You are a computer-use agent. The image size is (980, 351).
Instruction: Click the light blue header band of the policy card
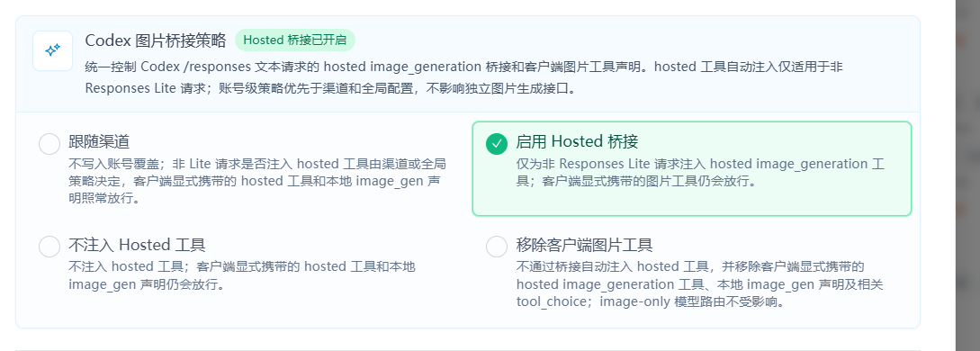pyautogui.click(x=468, y=64)
